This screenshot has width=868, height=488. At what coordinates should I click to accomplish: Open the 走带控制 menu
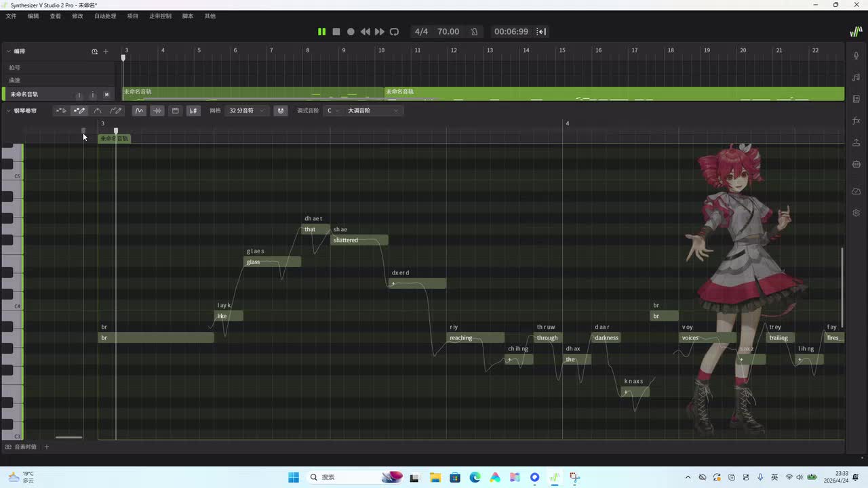(161, 16)
